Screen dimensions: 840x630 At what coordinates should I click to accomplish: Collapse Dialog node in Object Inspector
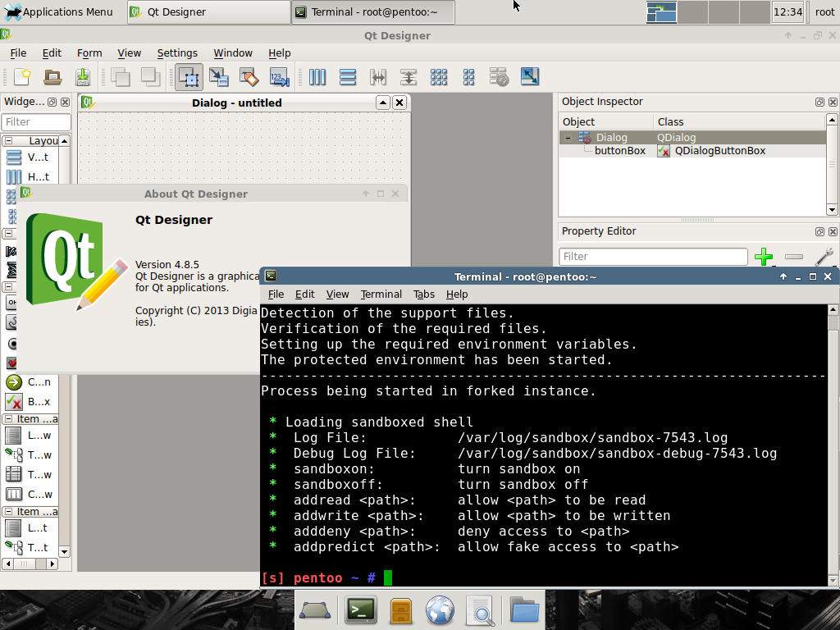pos(568,138)
